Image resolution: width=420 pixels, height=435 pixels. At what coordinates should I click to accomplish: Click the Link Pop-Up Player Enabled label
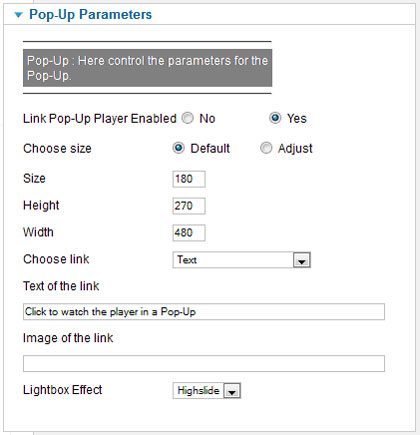(x=100, y=119)
